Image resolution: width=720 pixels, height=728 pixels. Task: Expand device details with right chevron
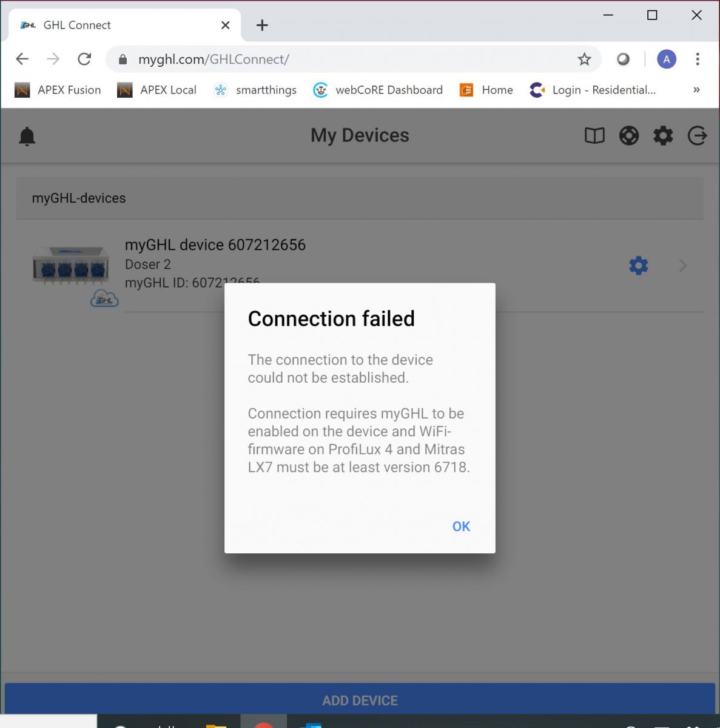tap(683, 266)
